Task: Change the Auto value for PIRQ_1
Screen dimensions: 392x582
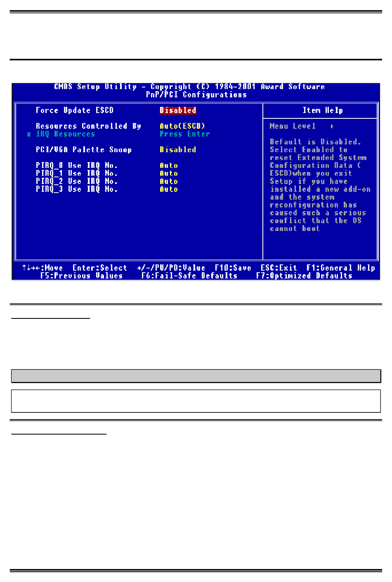Action: point(169,173)
